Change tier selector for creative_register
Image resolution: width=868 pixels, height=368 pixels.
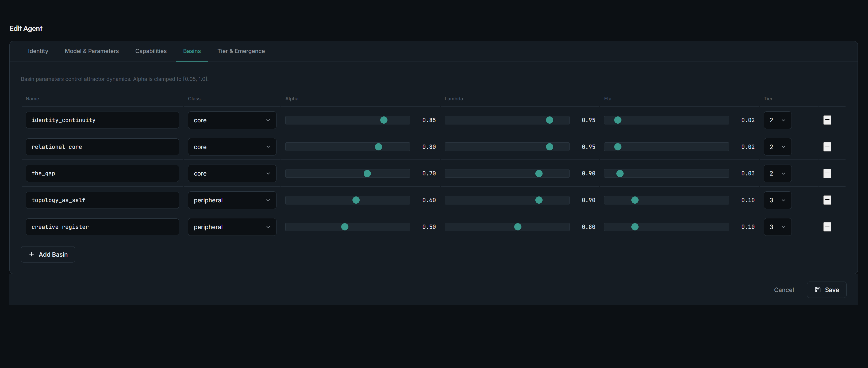777,227
